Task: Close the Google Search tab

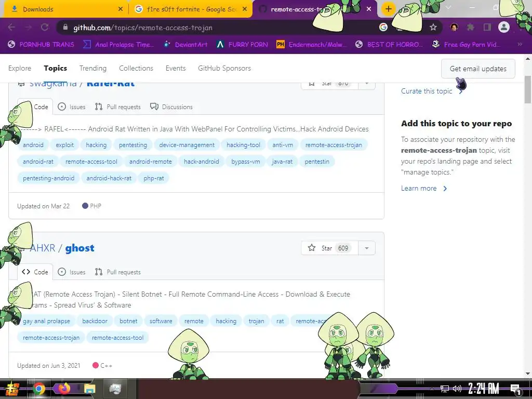Action: tap(245, 9)
